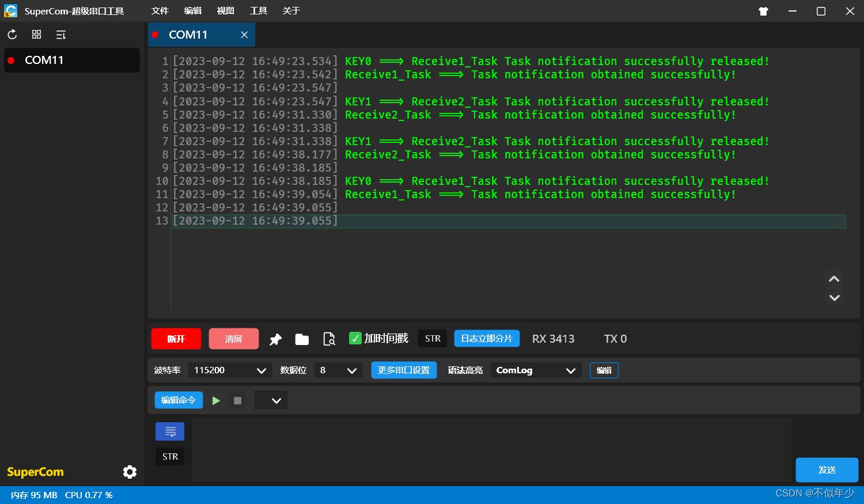This screenshot has width=864, height=504.
Task: Click into the send text input area
Action: coord(492,450)
